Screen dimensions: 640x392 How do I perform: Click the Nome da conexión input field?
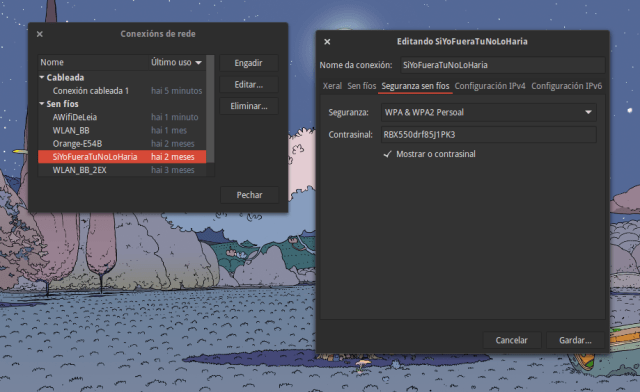502,65
